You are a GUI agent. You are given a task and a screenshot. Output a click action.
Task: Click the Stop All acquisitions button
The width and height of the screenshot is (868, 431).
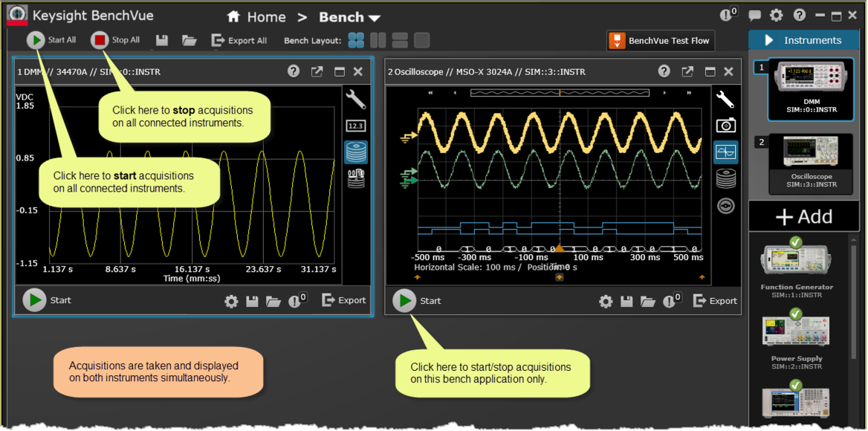tap(100, 40)
